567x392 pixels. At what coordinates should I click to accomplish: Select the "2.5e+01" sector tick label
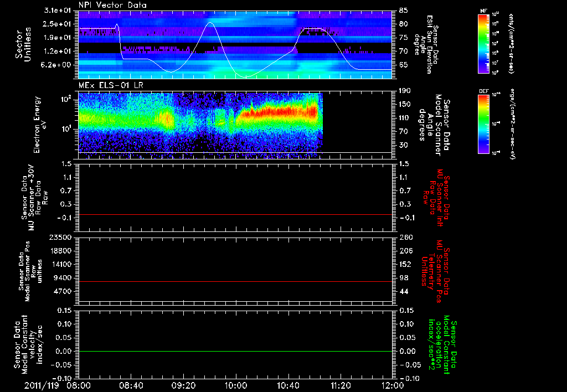[57, 24]
